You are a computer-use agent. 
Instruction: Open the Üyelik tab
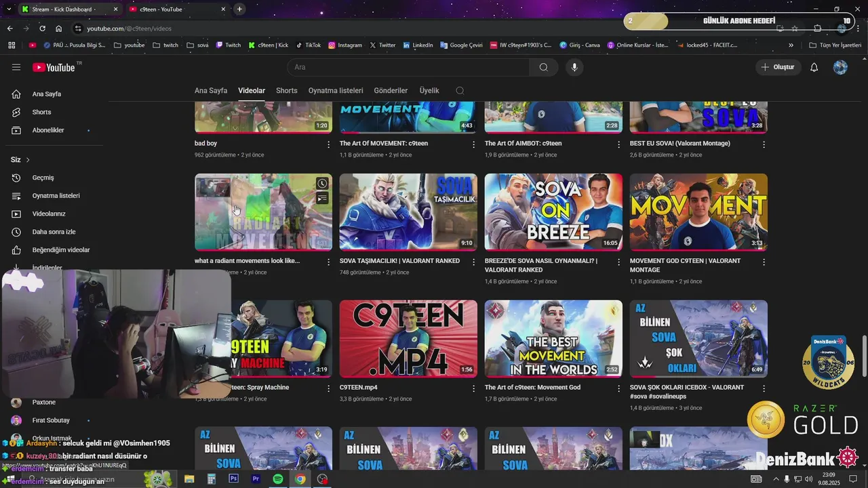(x=429, y=91)
